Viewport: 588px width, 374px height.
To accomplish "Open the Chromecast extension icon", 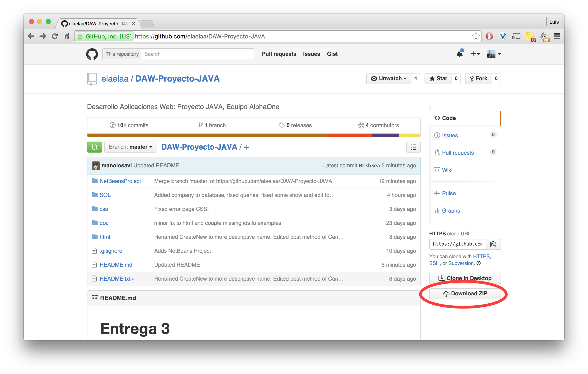I will click(x=516, y=36).
